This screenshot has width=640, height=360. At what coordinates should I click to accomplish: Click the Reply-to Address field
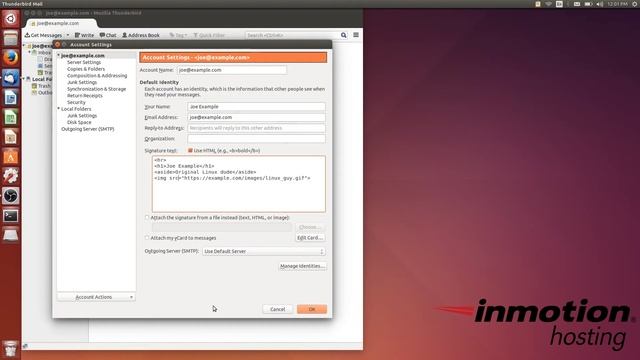coord(256,128)
